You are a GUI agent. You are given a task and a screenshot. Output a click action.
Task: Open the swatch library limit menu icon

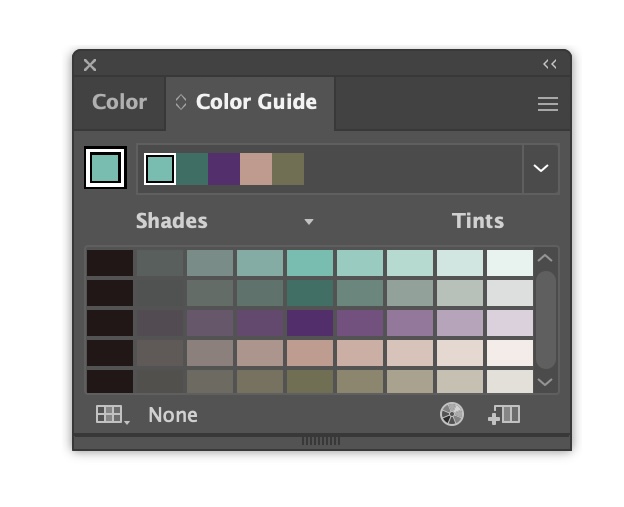point(112,415)
